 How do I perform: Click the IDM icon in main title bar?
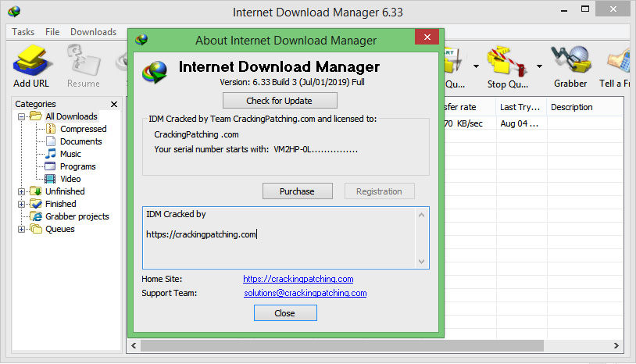(x=14, y=12)
